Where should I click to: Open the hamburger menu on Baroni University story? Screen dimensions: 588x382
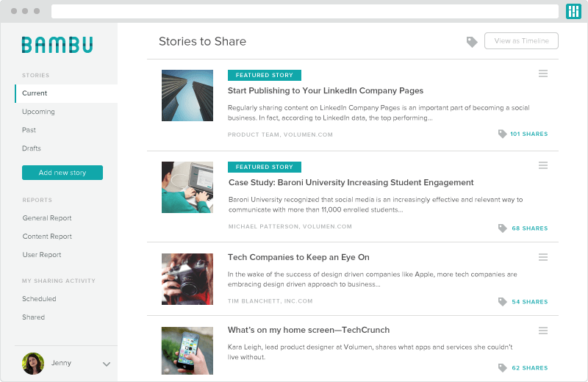coord(543,165)
